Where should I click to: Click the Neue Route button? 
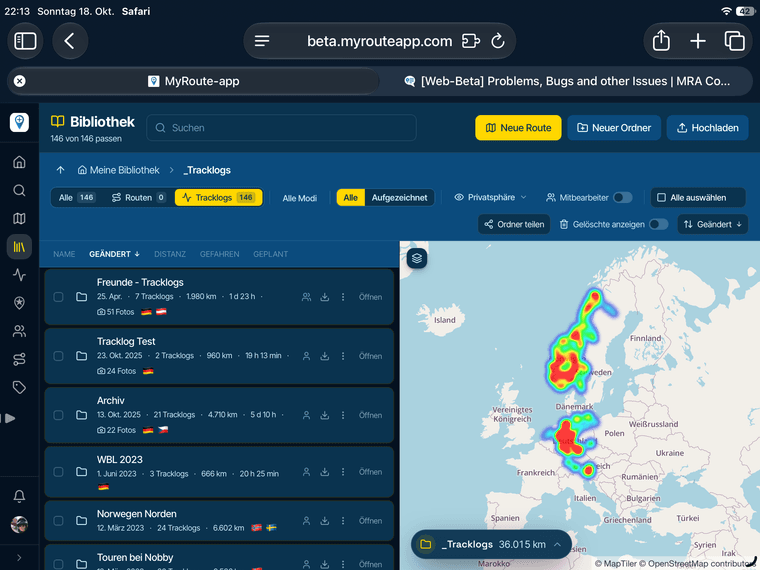[518, 128]
